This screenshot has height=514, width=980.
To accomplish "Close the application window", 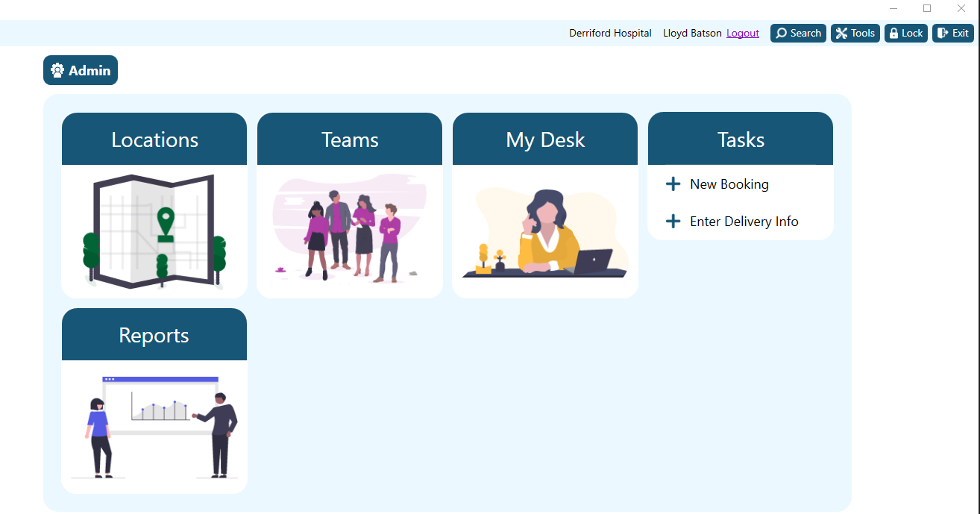I will (961, 8).
